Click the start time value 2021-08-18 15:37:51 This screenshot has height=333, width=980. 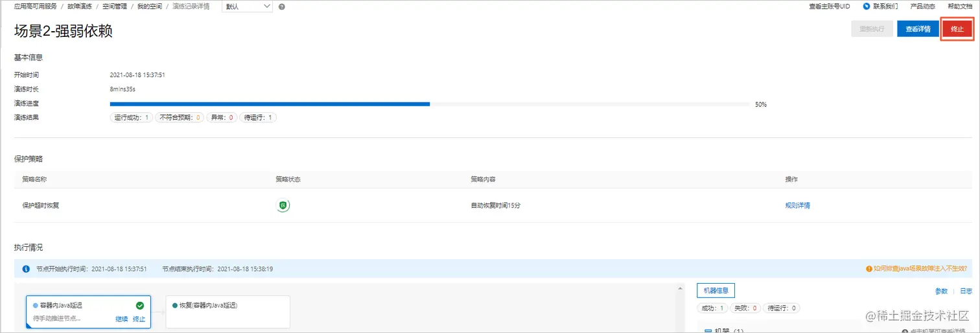coord(137,75)
